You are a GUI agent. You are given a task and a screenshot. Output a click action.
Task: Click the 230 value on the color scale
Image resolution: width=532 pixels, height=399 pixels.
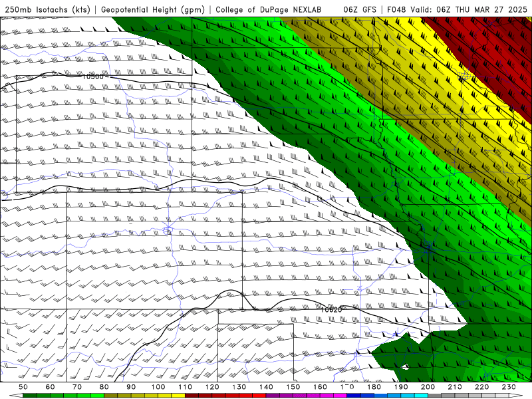click(509, 387)
